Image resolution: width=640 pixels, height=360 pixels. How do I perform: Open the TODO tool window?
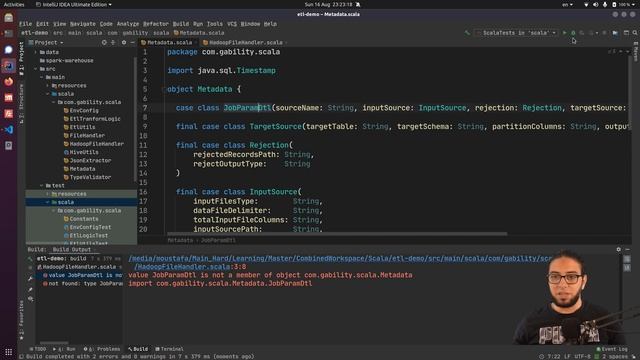tap(38, 349)
